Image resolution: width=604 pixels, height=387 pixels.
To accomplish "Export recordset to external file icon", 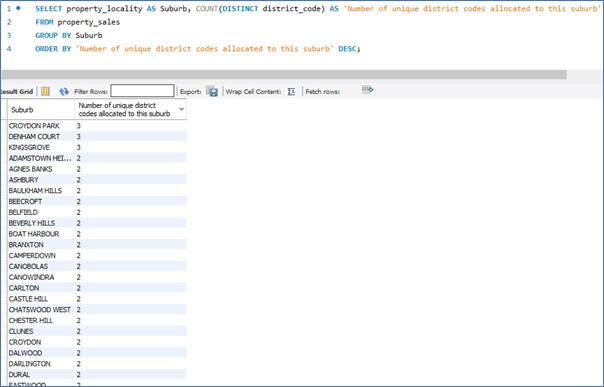I will pos(212,91).
